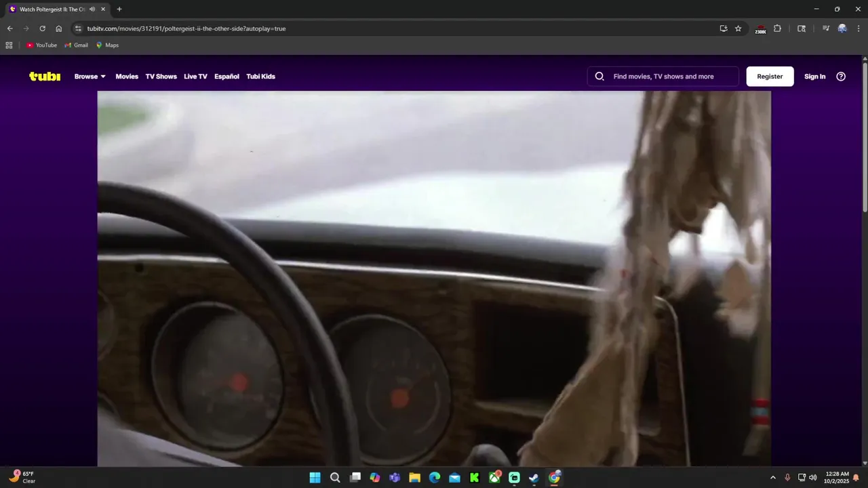Open the teal app icon beside Steam
The image size is (868, 488).
[x=514, y=478]
